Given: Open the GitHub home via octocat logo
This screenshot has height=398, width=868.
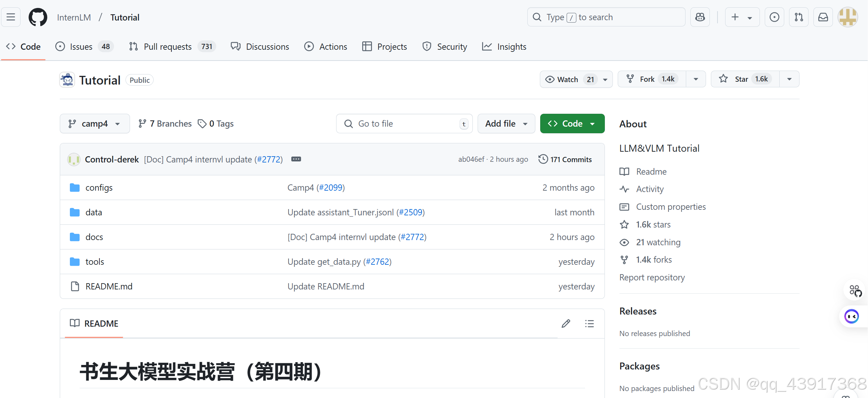Looking at the screenshot, I should (x=38, y=17).
